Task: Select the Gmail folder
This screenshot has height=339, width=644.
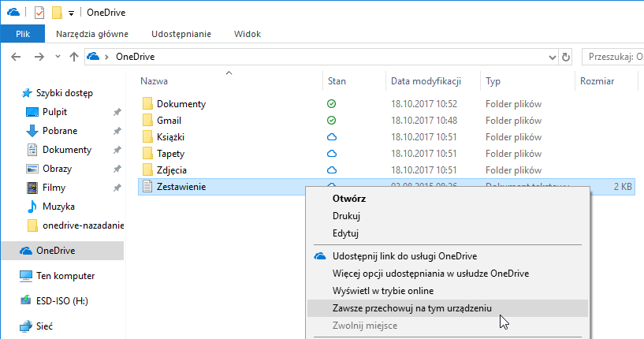Action: point(169,121)
